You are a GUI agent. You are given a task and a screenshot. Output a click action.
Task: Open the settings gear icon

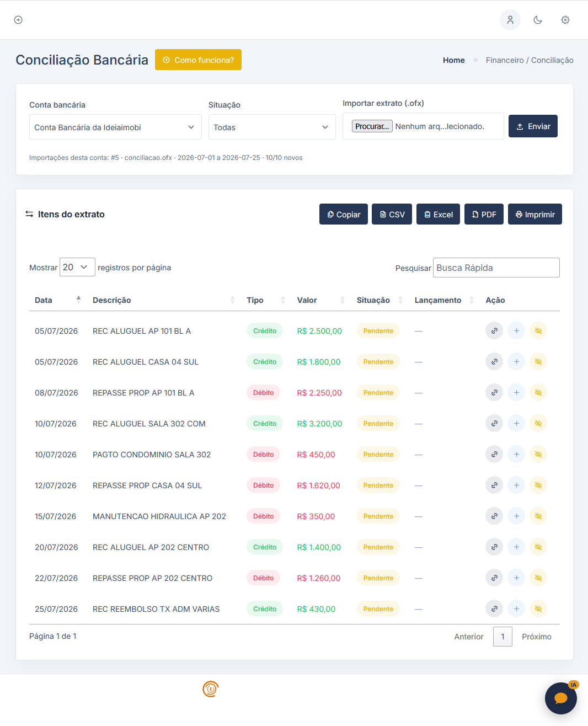[x=565, y=20]
